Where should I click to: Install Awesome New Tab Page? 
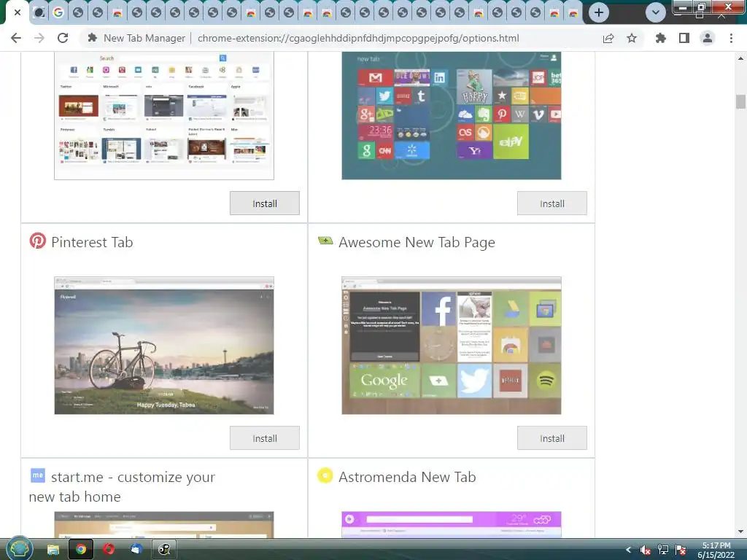(x=551, y=438)
